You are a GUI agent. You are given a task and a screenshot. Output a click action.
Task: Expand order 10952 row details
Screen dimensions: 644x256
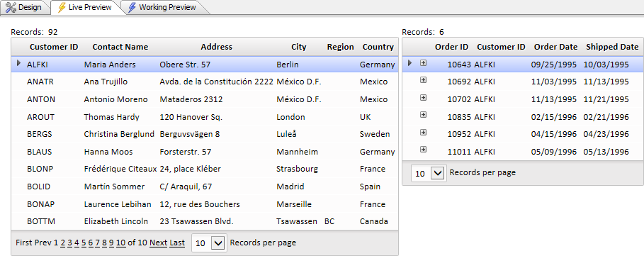pos(423,133)
